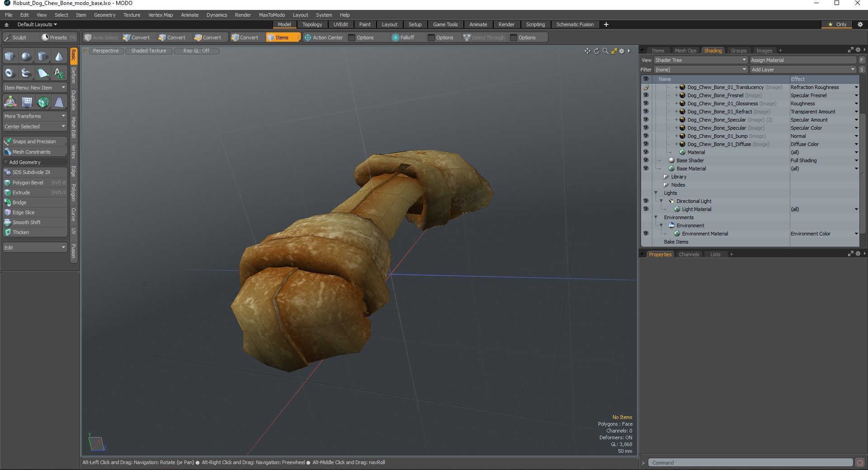Open the Shader Tree view dropdown
This screenshot has height=470, width=868.
701,60
